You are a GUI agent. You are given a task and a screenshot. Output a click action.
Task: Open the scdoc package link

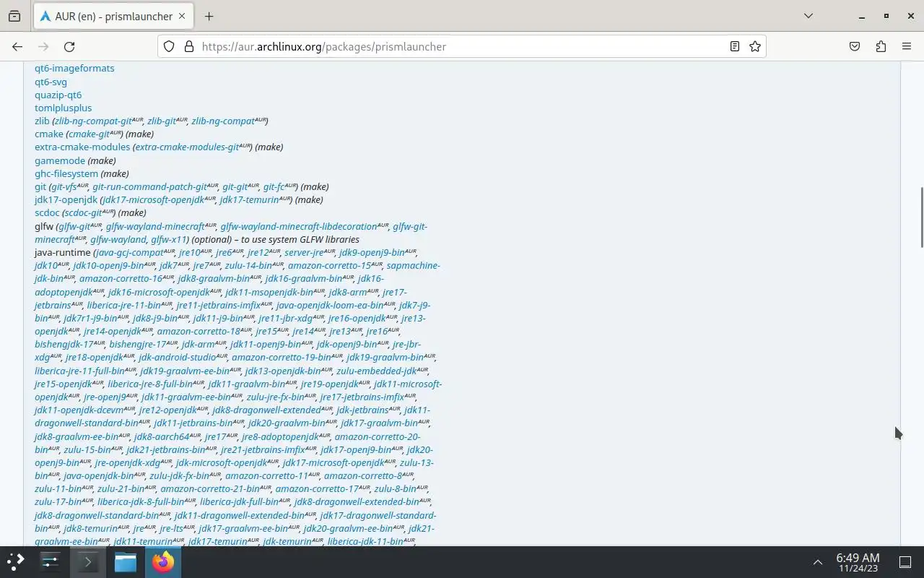point(47,212)
